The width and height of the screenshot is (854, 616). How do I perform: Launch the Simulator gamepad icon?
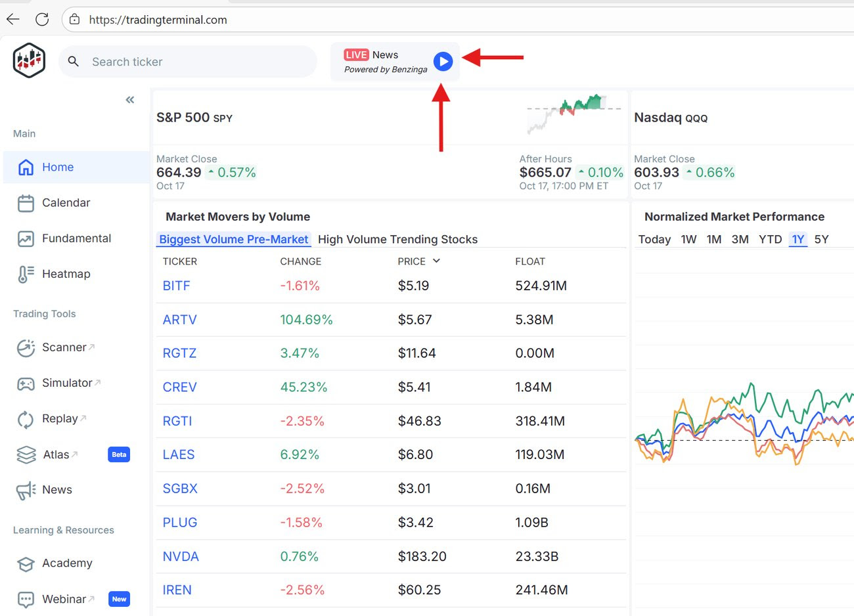(x=26, y=384)
